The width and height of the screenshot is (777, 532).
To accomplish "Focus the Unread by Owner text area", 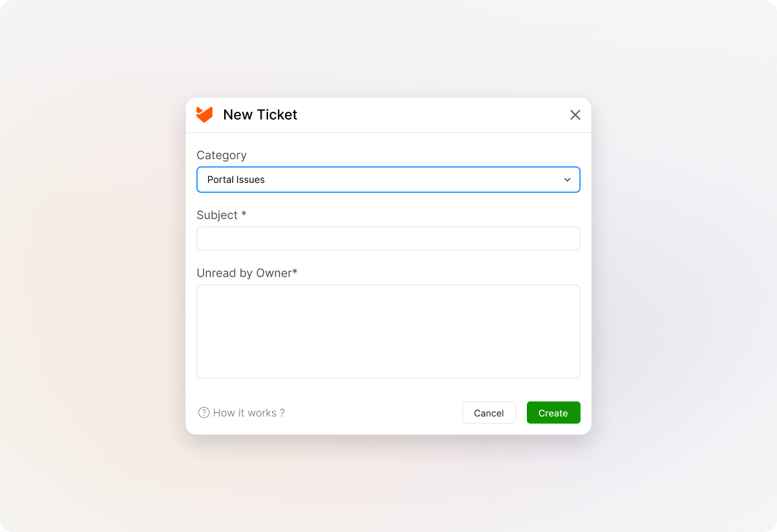I will point(388,331).
